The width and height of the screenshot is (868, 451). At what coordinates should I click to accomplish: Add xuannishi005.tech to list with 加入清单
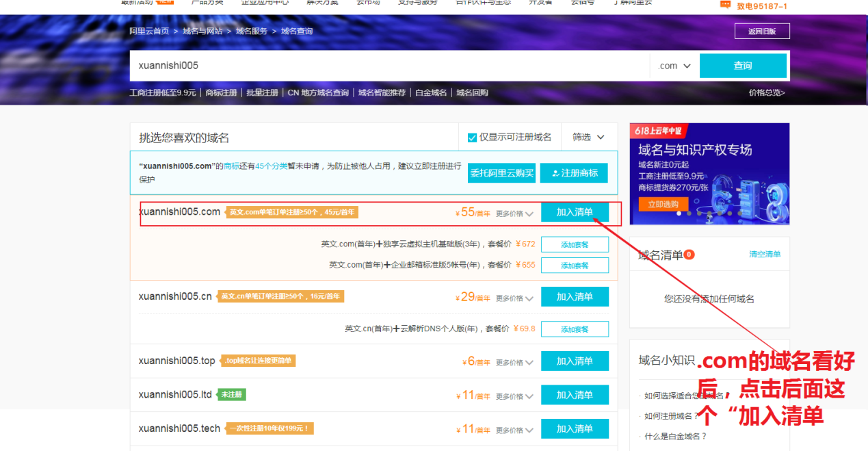(575, 429)
